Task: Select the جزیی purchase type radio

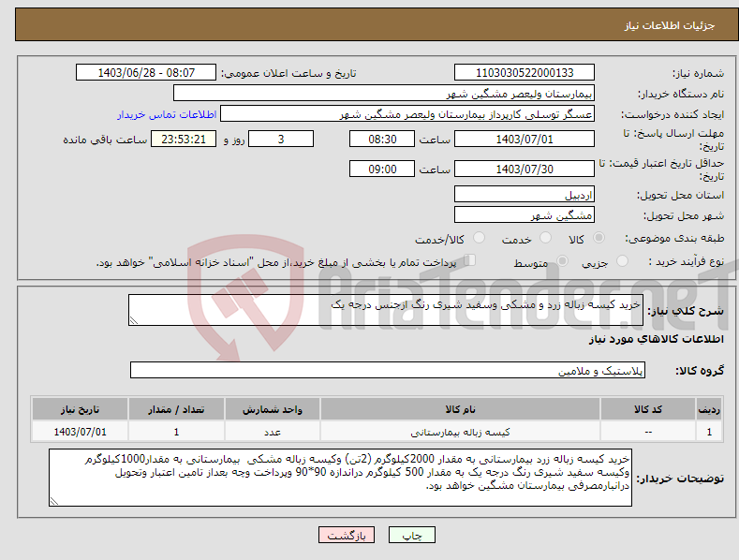Action: tap(622, 260)
